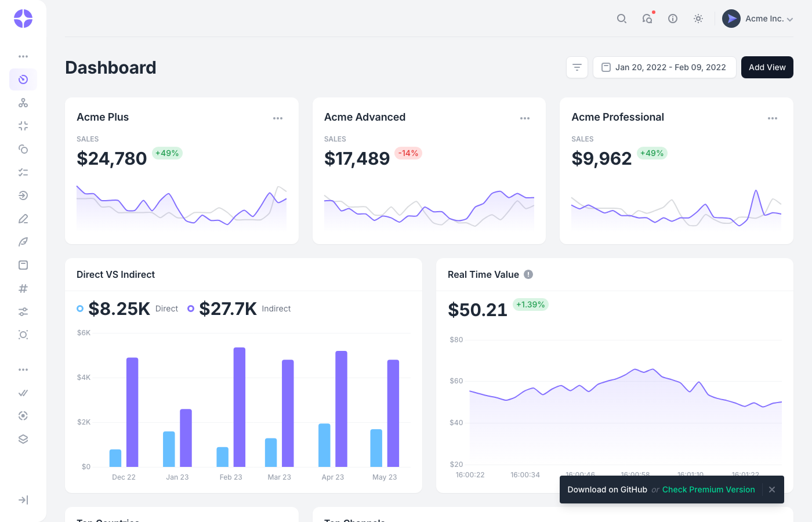812x522 pixels.
Task: Expand the sidebar with the bottom arrow icon
Action: tap(23, 499)
